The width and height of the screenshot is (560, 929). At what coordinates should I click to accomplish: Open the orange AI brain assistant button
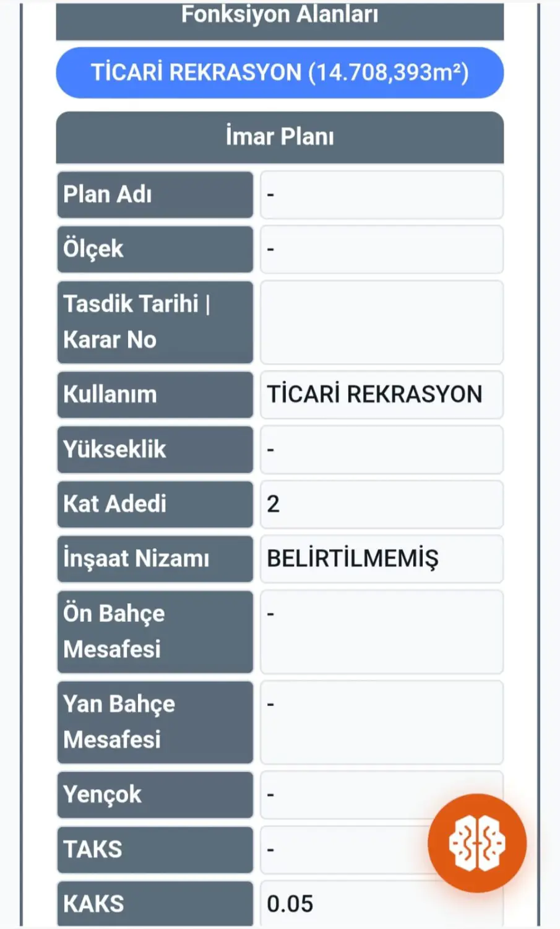(x=477, y=843)
